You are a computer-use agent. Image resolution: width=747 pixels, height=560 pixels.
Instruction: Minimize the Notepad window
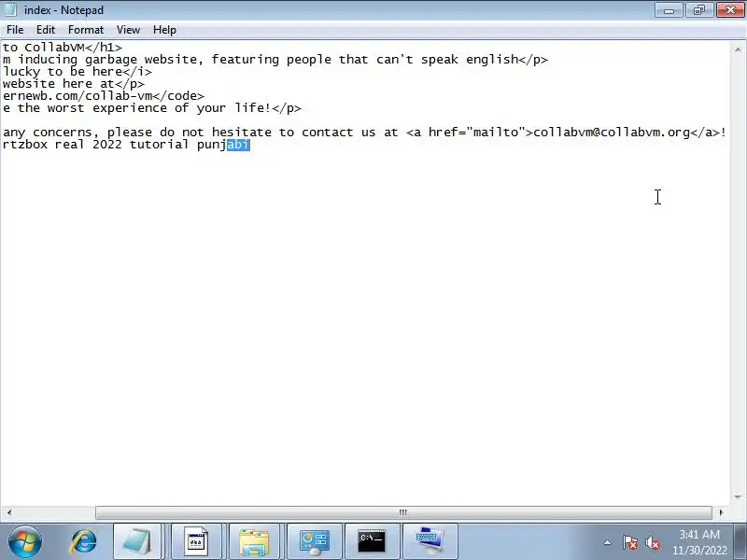(x=669, y=10)
